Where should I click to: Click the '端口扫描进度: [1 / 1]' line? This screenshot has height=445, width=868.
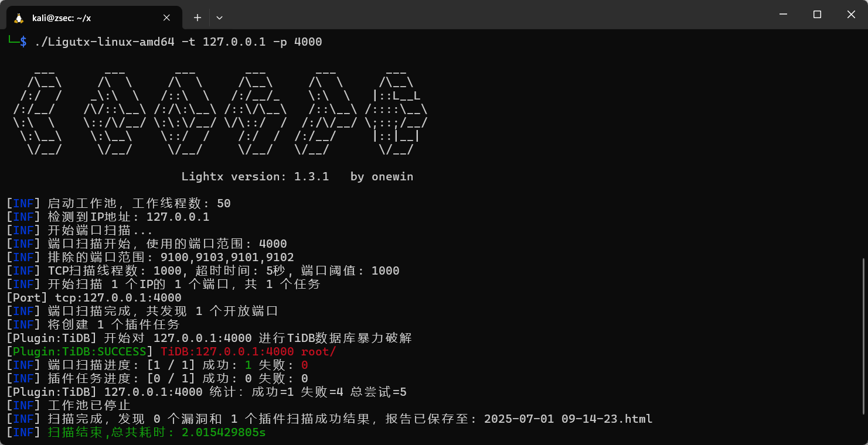pyautogui.click(x=157, y=365)
